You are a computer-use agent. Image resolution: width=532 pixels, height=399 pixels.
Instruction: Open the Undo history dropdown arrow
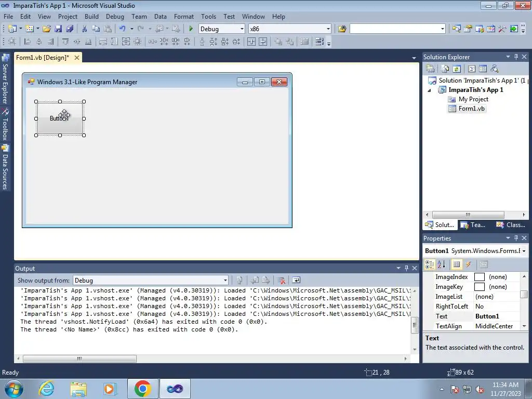131,29
